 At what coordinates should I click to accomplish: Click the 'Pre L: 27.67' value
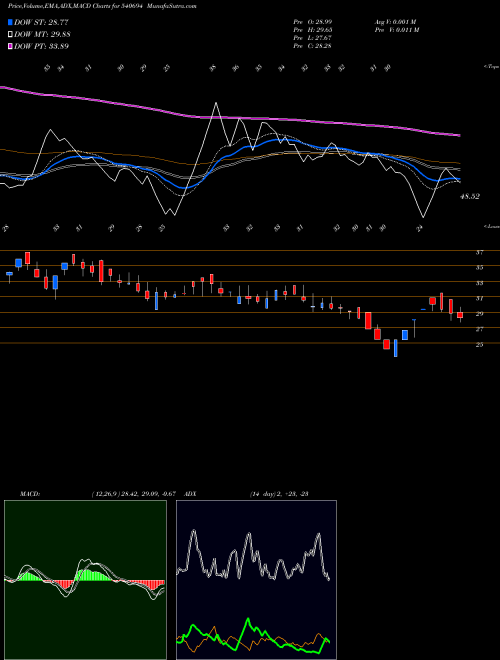pos(312,38)
